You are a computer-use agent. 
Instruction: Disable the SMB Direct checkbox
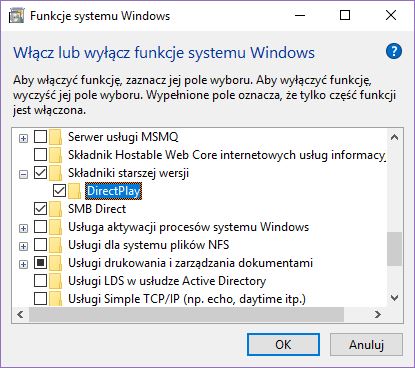tap(40, 209)
